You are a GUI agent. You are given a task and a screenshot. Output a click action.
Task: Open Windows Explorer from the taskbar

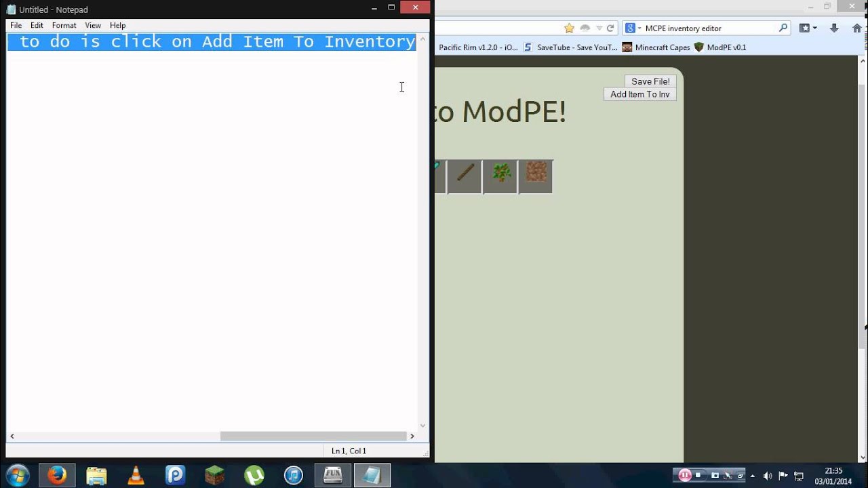96,475
